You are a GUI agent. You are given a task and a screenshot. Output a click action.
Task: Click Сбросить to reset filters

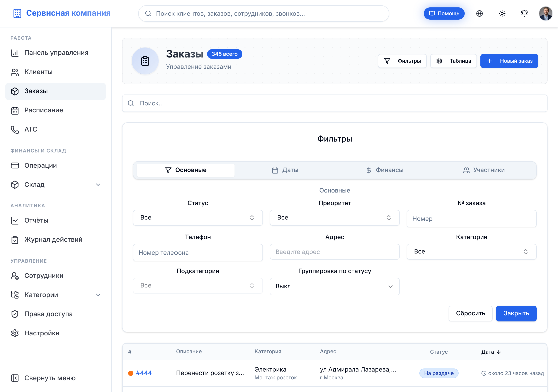pos(470,314)
